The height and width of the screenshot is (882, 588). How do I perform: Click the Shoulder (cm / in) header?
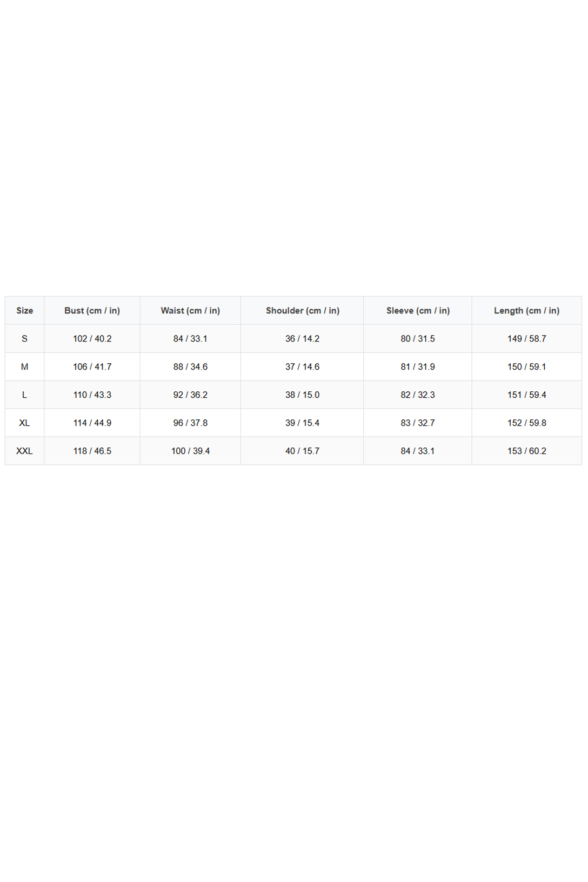[x=303, y=311]
